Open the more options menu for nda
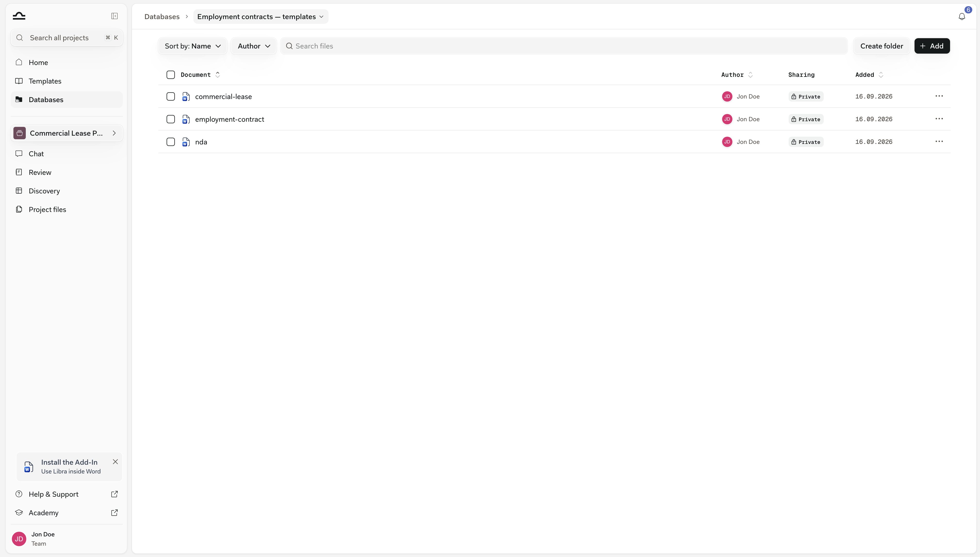This screenshot has width=980, height=557. pyautogui.click(x=939, y=142)
